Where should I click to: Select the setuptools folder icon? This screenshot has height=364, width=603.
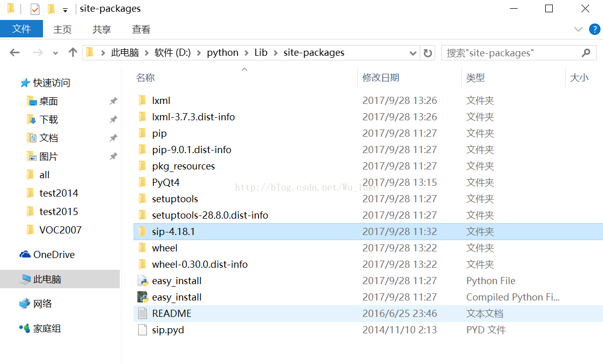(142, 199)
